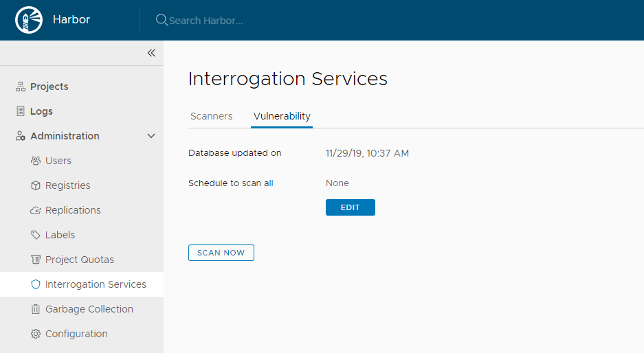
Task: Click the Registries cube icon
Action: click(x=36, y=185)
